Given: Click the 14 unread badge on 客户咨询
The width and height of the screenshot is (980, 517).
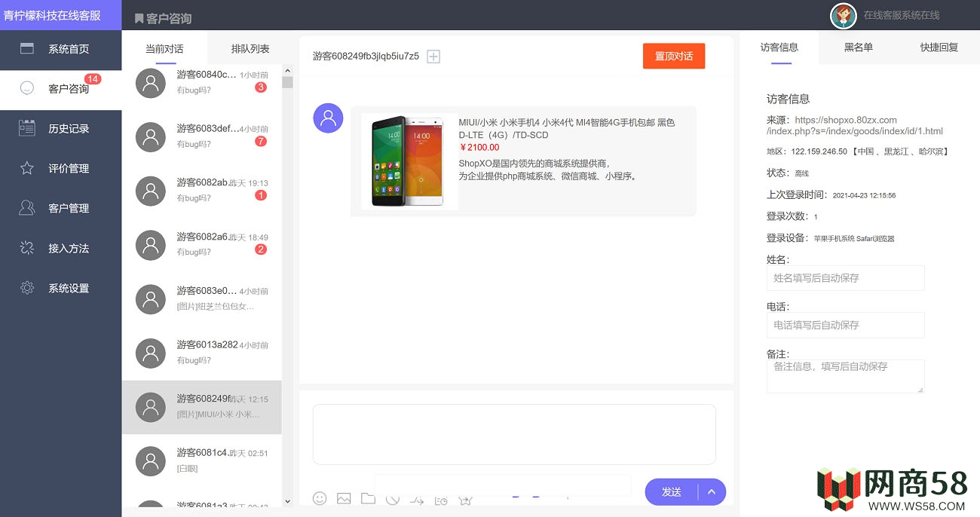Looking at the screenshot, I should click(93, 79).
